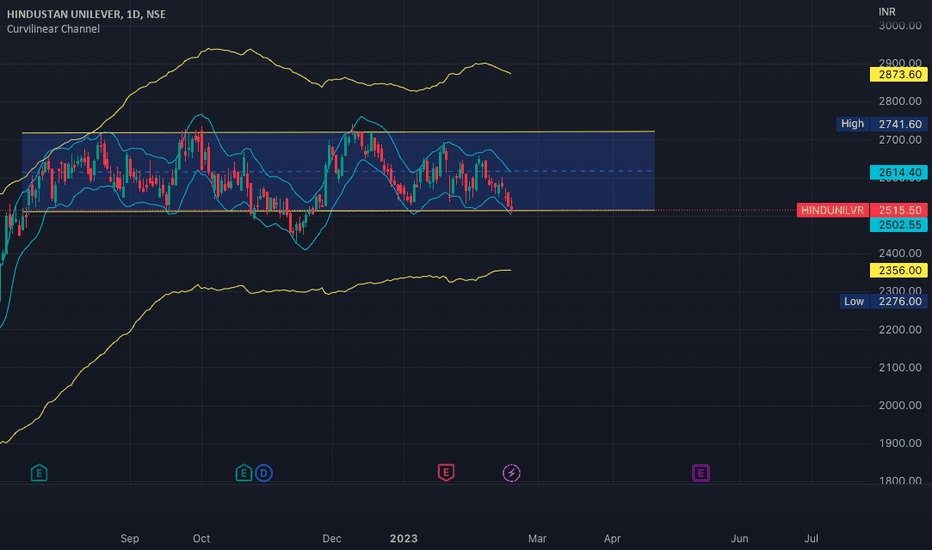Click the 2100.00 price axis label
932x550 pixels.
(x=900, y=367)
